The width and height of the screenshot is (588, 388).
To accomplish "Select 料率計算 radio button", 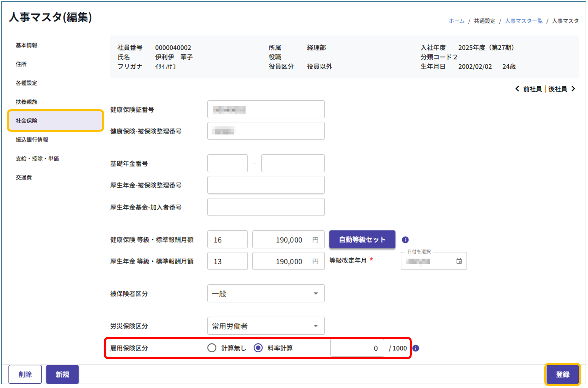I will point(258,348).
